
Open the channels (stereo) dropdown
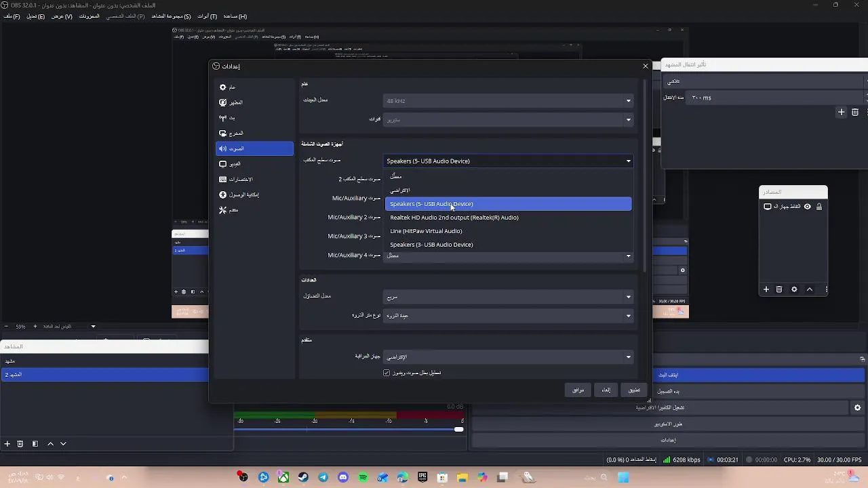tap(508, 120)
